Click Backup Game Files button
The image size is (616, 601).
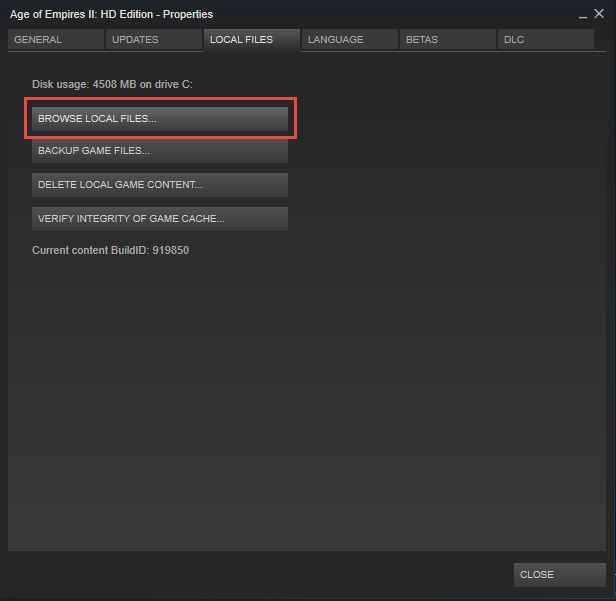coord(160,151)
